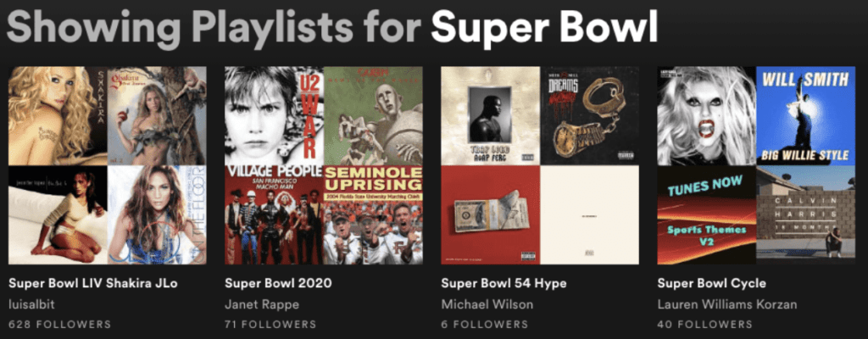Viewport: 868px width, 339px height.
Task: Click the Lady Gaga Born This Way cover
Action: tap(706, 116)
